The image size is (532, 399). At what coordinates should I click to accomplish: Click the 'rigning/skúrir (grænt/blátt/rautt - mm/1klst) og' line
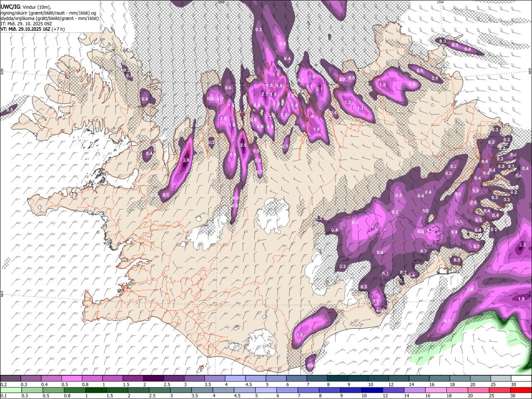point(49,13)
